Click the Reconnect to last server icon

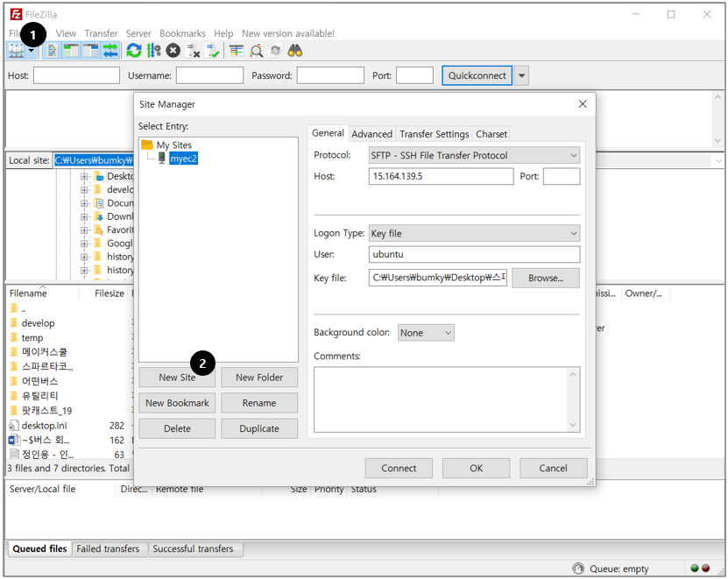pyautogui.click(x=213, y=51)
